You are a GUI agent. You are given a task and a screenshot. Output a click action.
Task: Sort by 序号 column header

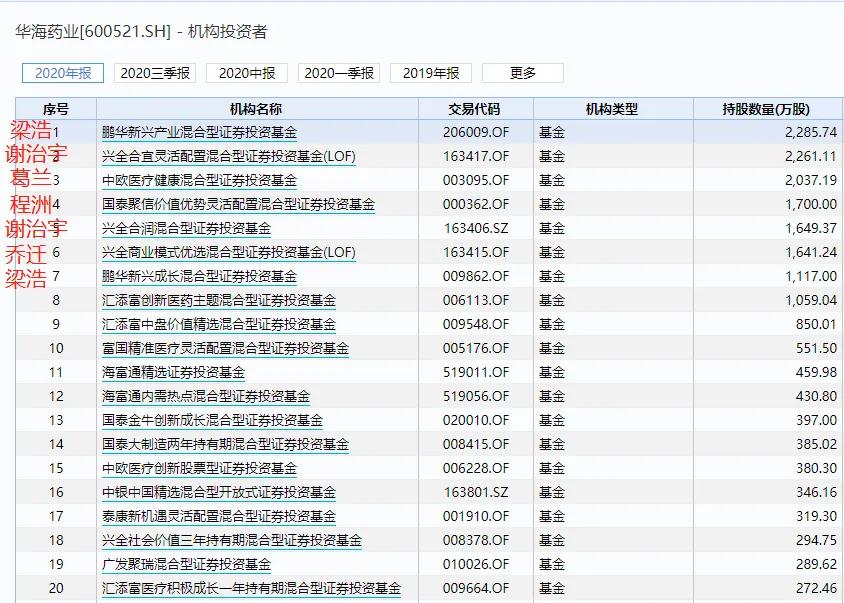tap(56, 109)
